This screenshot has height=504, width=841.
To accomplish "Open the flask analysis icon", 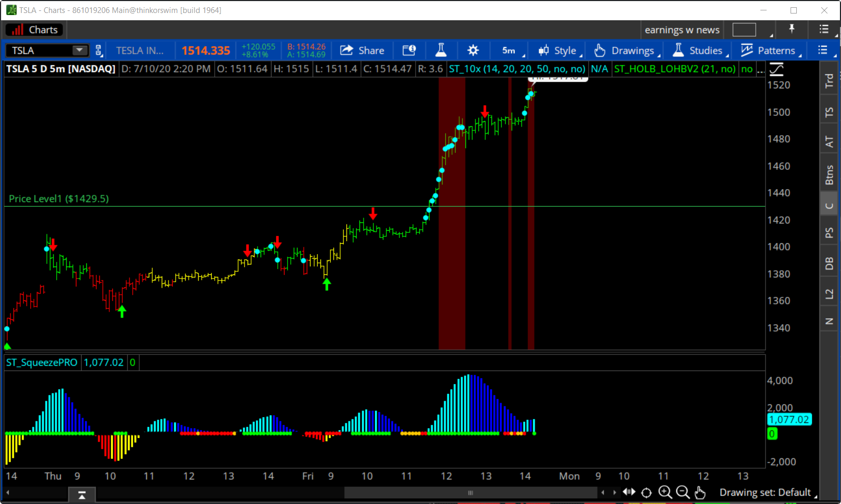I will point(441,50).
